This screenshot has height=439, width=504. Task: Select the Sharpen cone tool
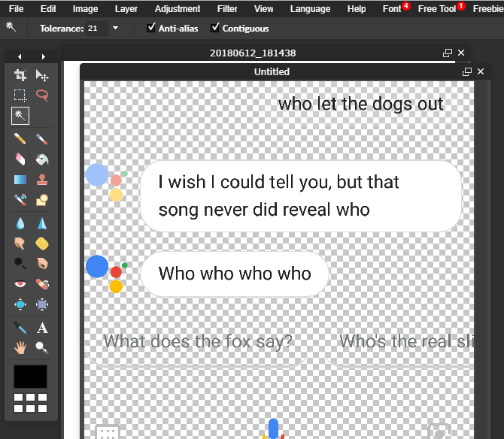click(42, 223)
